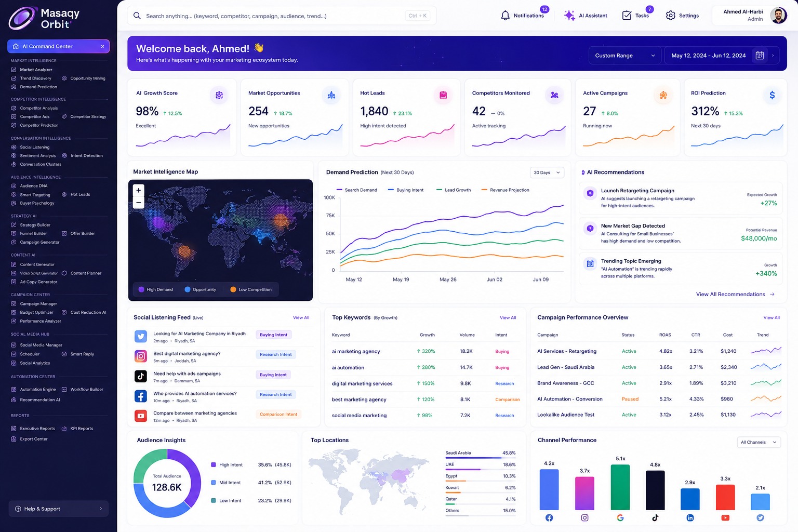
Task: Click View All in Campaign Performance Overview
Action: 772,317
